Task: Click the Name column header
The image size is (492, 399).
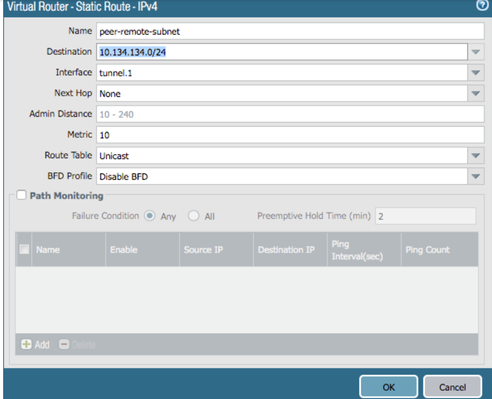Action: tap(69, 249)
